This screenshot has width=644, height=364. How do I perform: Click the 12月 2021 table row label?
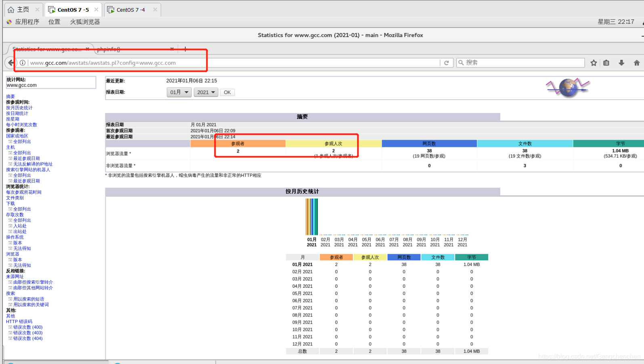click(x=302, y=344)
